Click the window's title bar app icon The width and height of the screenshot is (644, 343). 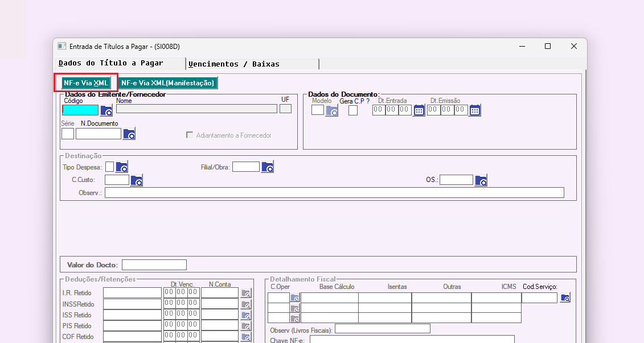(61, 46)
